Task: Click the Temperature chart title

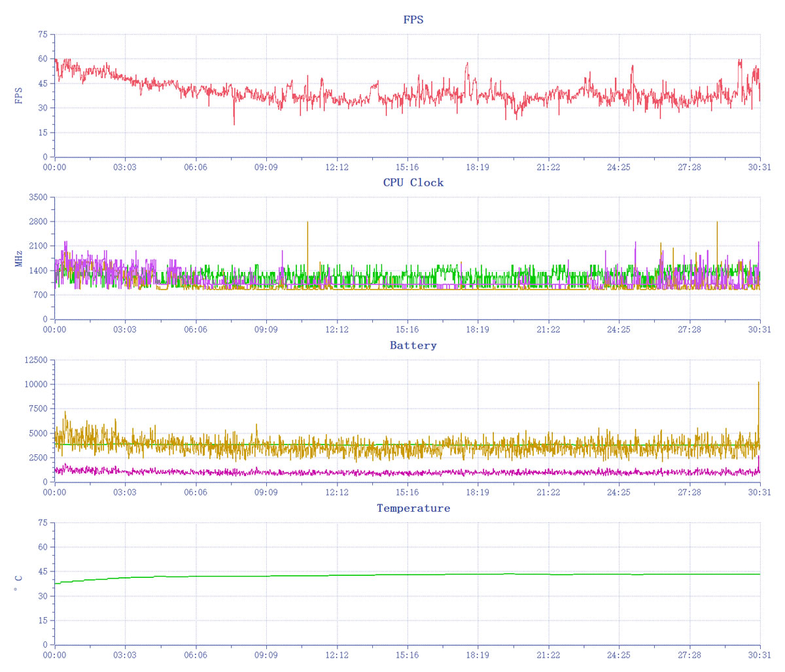Action: [x=413, y=508]
